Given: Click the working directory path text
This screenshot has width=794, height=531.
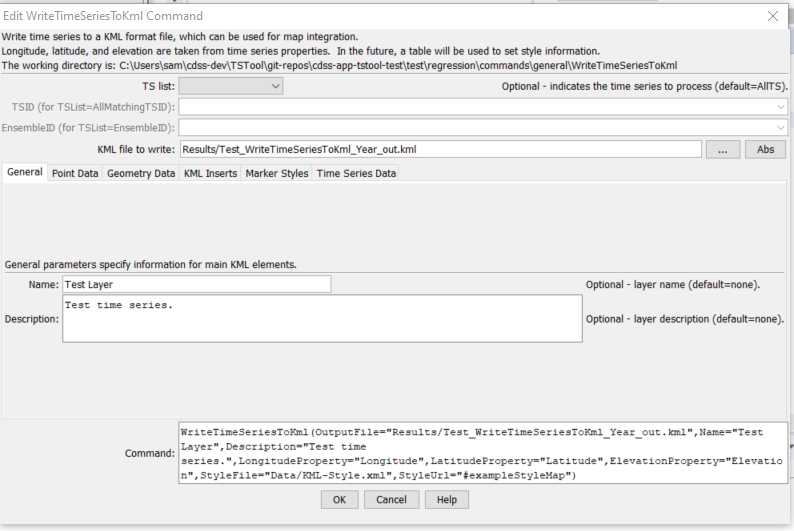Looking at the screenshot, I should pyautogui.click(x=398, y=66).
